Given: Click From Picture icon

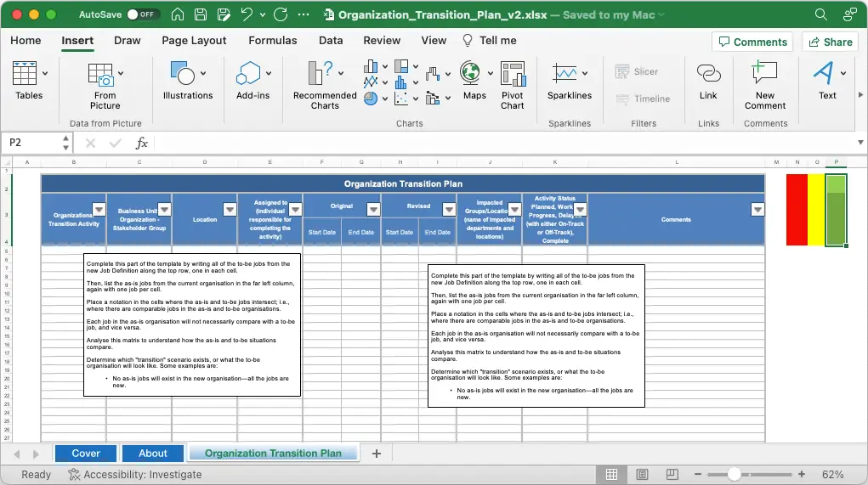Looking at the screenshot, I should [x=101, y=74].
